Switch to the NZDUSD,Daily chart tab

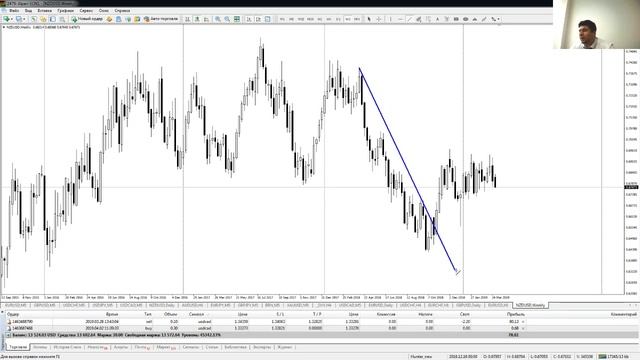(161, 305)
